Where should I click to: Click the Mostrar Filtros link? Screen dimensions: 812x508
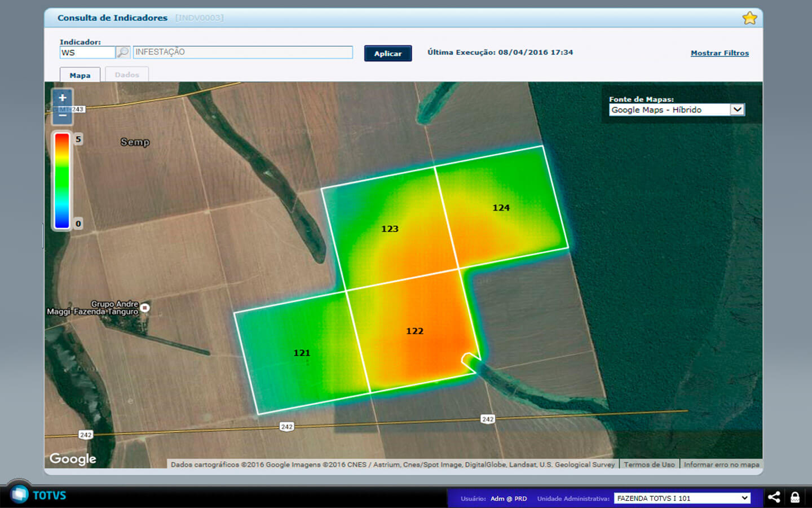720,53
